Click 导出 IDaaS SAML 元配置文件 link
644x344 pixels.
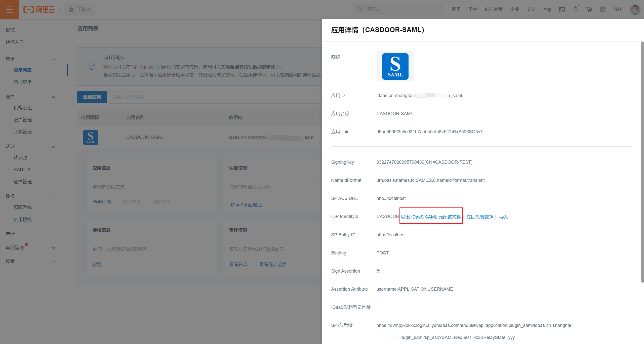(x=431, y=217)
